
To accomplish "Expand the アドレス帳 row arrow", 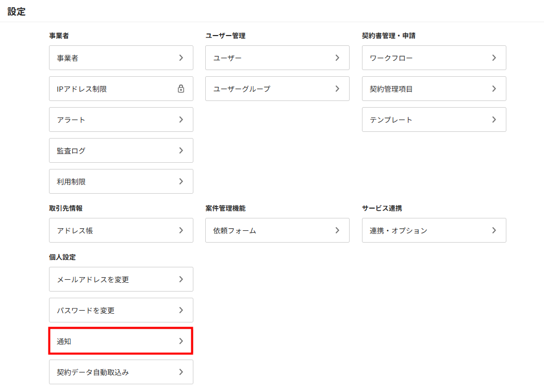I will 181,230.
